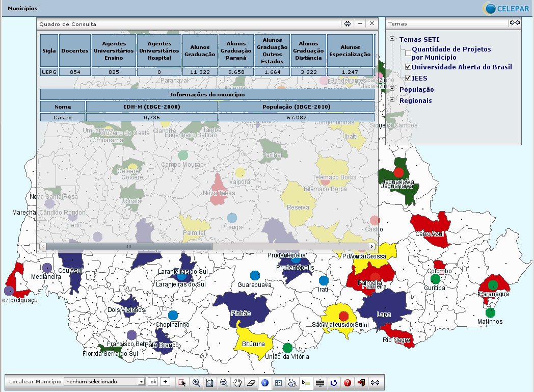Select the zoom in magnifier tool
Screen dimensions: 534x392
click(x=196, y=382)
